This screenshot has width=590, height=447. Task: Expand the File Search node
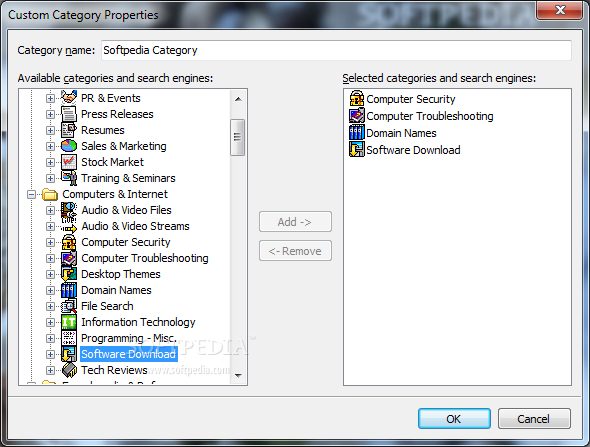(x=50, y=306)
